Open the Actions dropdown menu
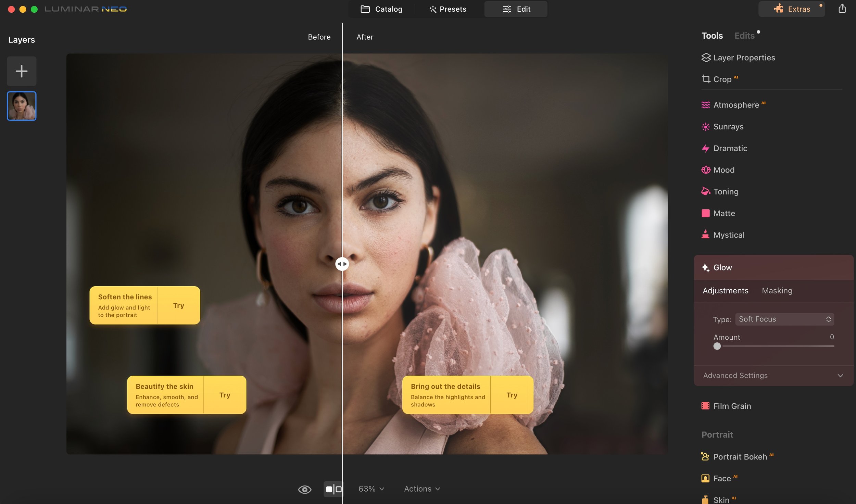The height and width of the screenshot is (504, 856). coord(422,489)
